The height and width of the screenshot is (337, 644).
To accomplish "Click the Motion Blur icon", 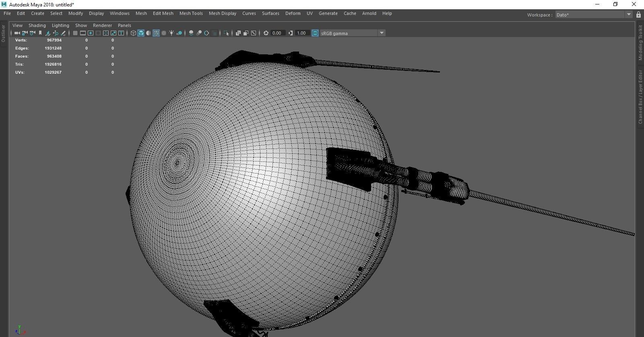I will (x=199, y=33).
